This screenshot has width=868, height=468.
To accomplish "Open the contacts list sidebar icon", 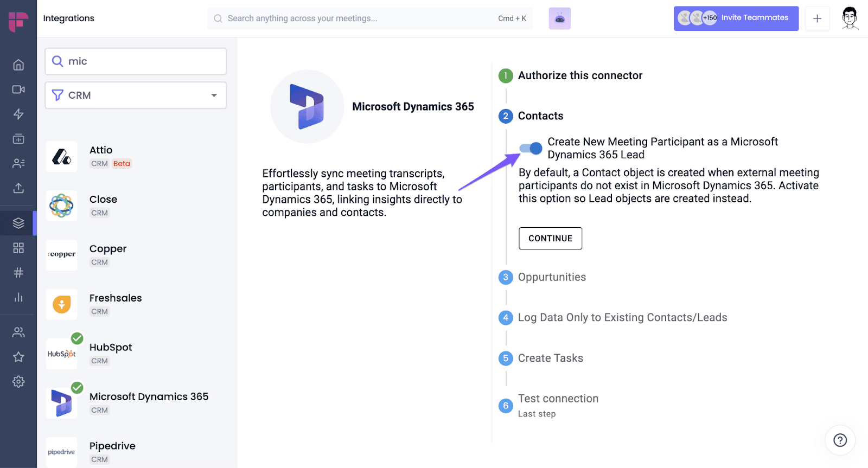I will point(18,163).
